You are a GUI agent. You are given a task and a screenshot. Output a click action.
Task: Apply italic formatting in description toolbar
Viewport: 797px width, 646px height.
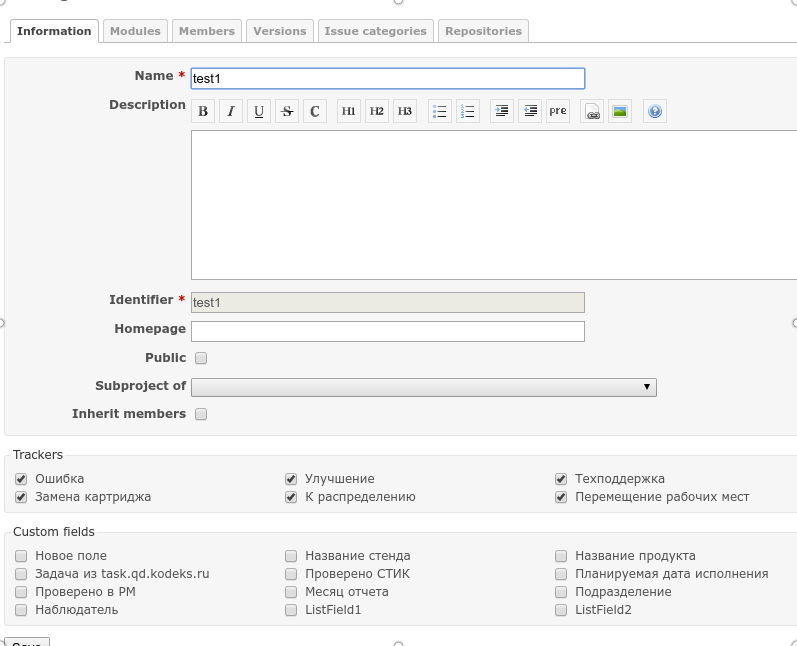coord(231,111)
